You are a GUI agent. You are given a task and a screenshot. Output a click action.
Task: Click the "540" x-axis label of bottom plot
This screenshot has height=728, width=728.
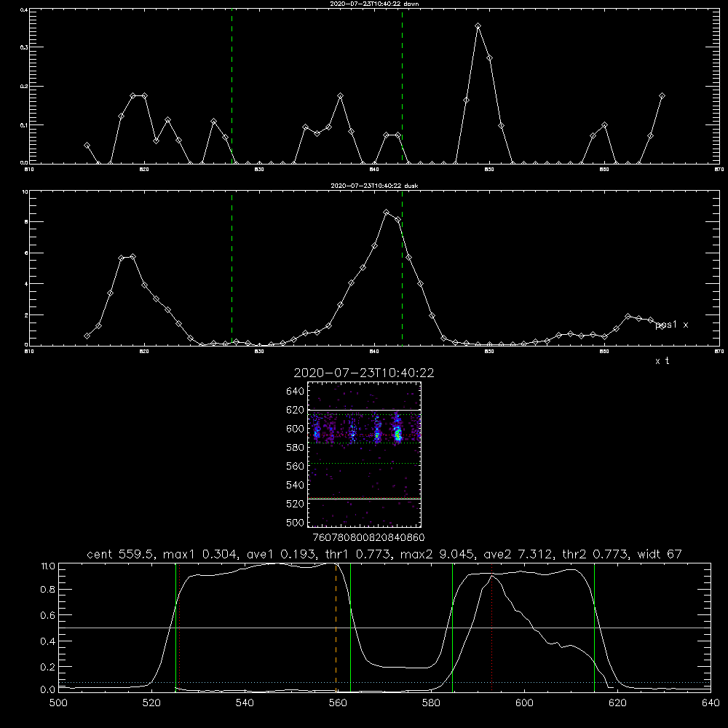(x=245, y=703)
